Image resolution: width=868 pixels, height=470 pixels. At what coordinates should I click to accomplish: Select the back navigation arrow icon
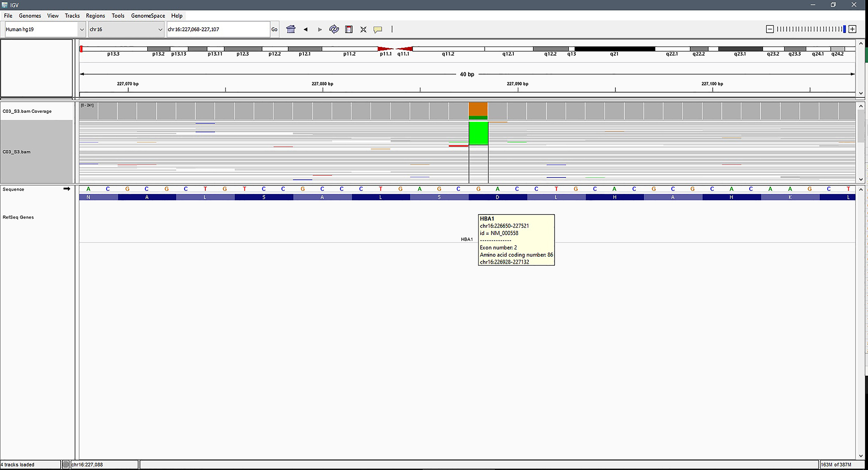tap(306, 29)
